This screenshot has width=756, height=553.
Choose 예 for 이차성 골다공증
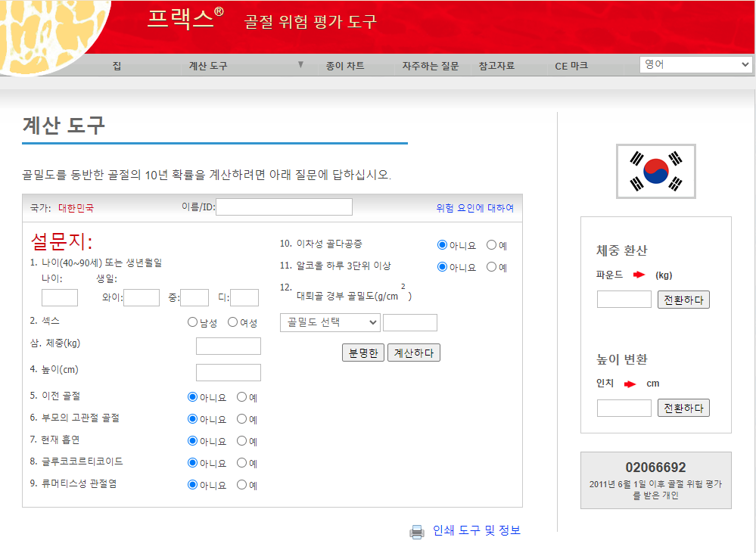coord(491,245)
